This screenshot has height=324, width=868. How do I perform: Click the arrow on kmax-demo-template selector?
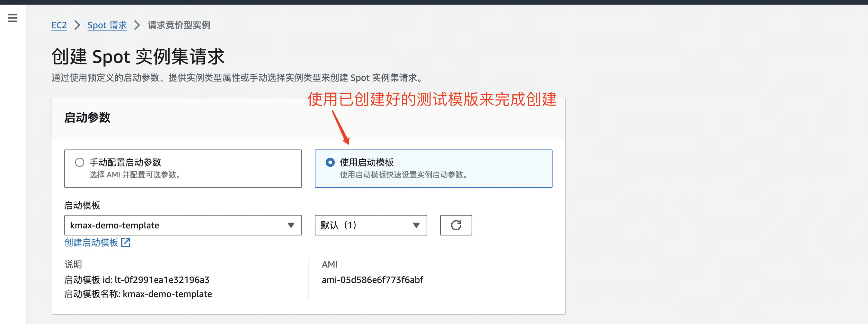click(291, 225)
